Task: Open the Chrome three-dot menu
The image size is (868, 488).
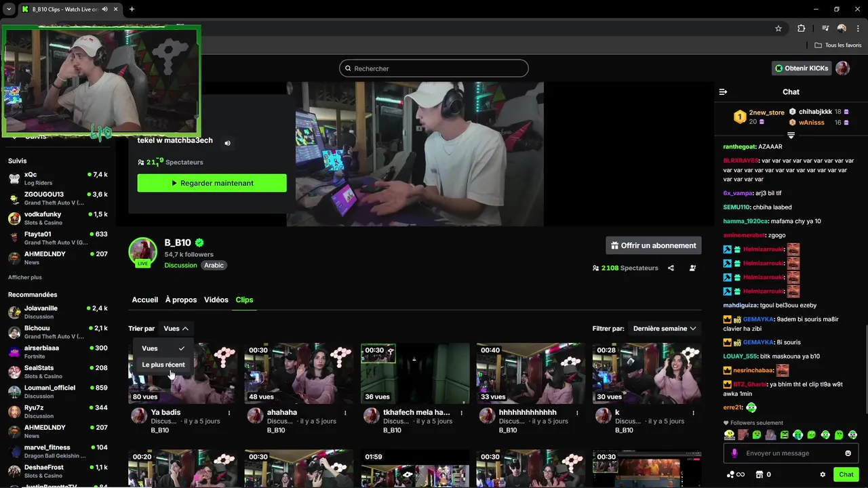Action: (x=858, y=28)
